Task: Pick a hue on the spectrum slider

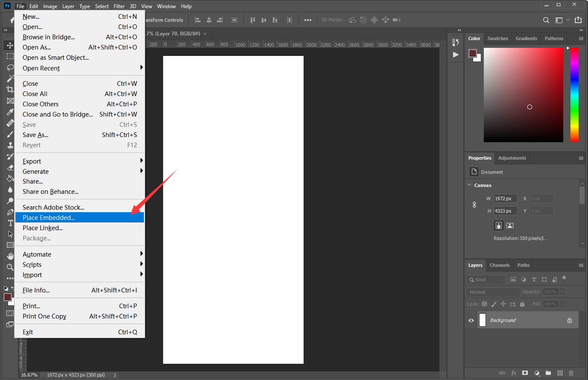Action: click(x=574, y=94)
